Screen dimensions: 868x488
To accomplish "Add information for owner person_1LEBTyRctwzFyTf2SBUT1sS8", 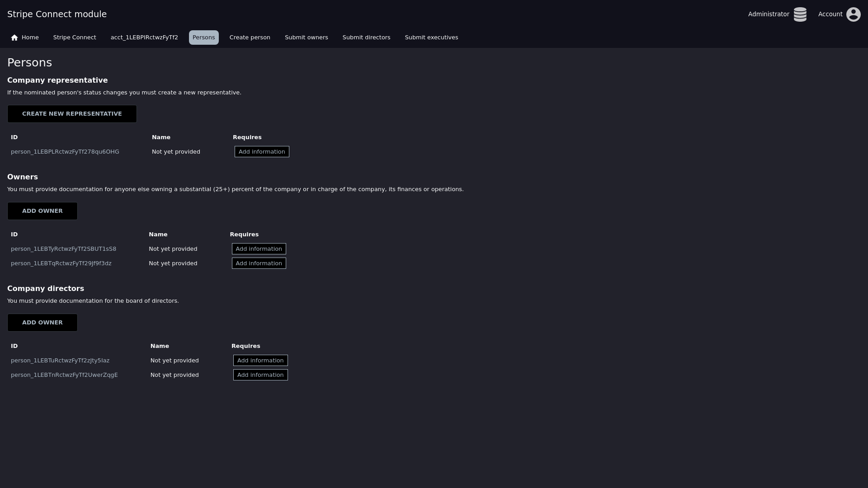I will pos(259,249).
